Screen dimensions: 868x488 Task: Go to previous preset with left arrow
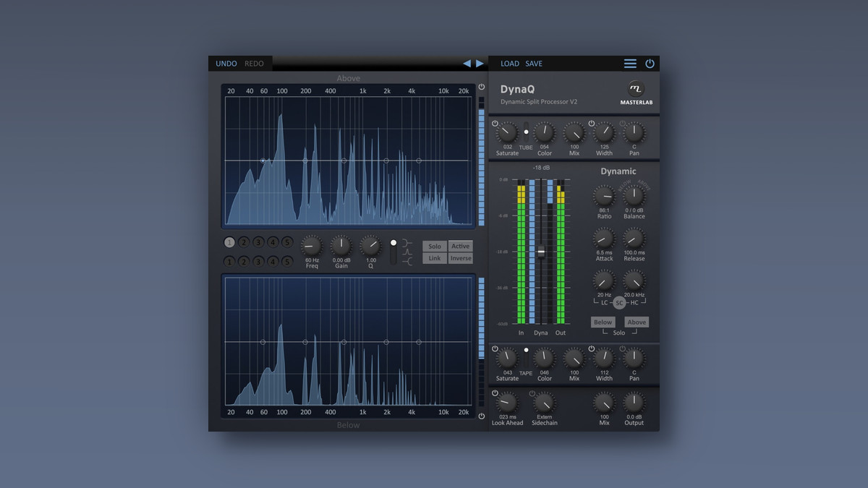[467, 64]
